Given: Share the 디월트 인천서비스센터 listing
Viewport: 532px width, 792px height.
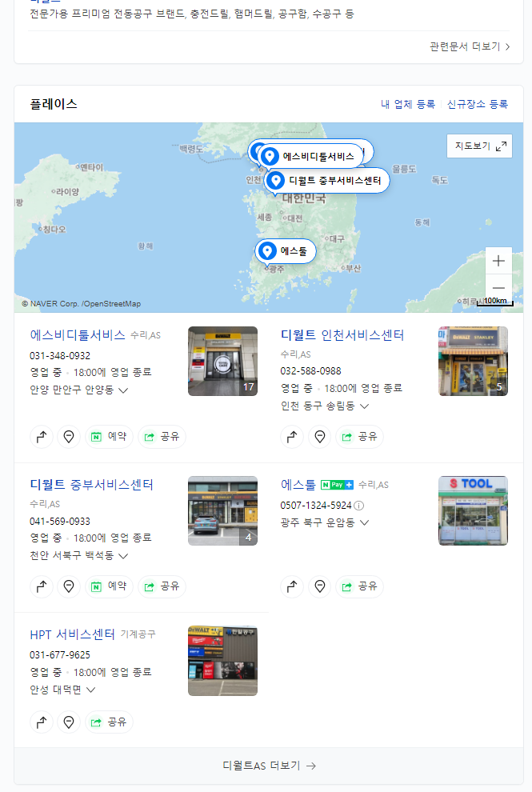Looking at the screenshot, I should [x=360, y=437].
